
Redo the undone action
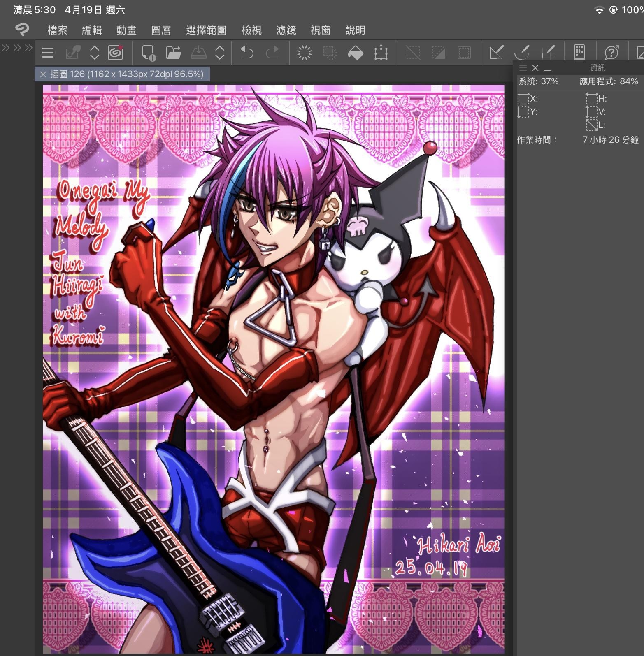click(272, 53)
